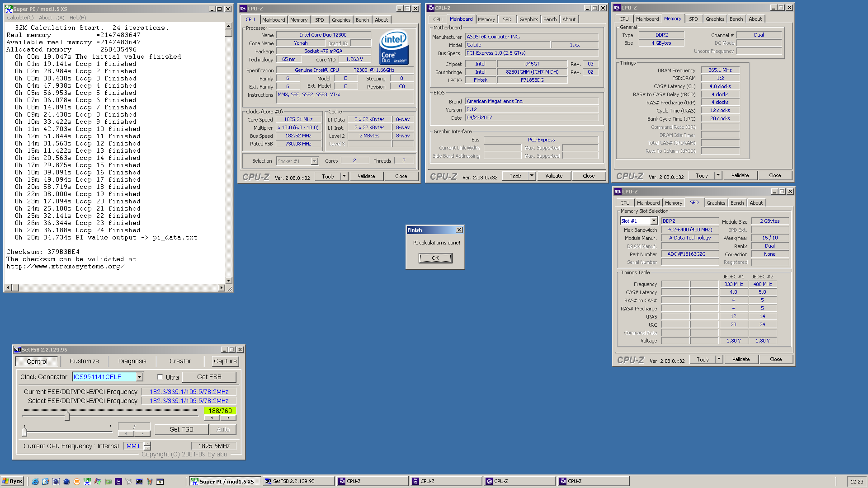Open the Calculate(C) menu in Super PI
Viewport: 868px width, 488px height.
(x=20, y=18)
